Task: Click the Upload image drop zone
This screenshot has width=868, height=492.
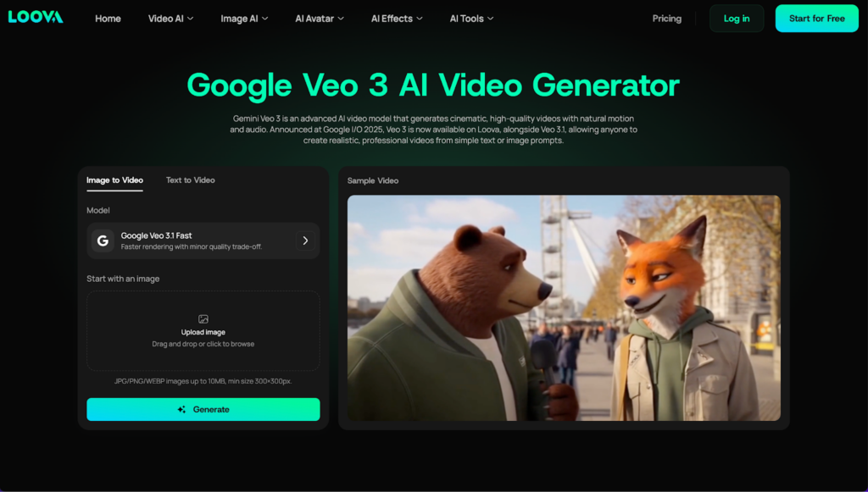Action: coord(203,331)
